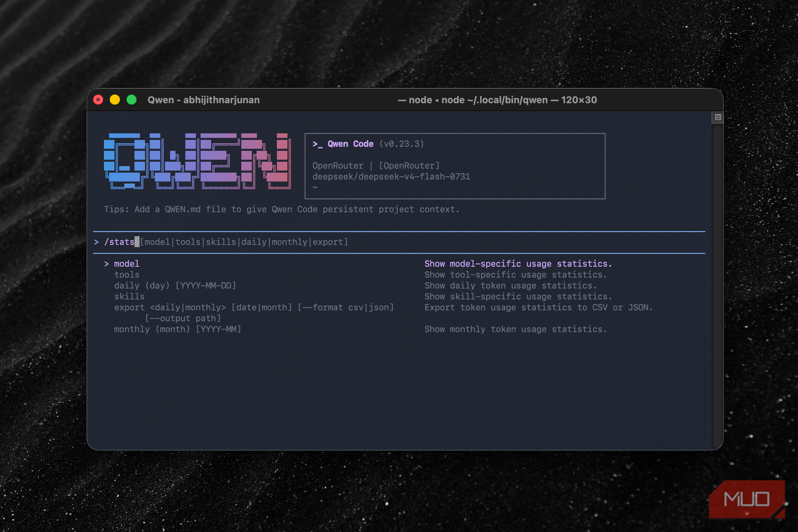Click the terminal scrollback toggle icon at top right
Image resolution: width=798 pixels, height=532 pixels.
point(718,117)
